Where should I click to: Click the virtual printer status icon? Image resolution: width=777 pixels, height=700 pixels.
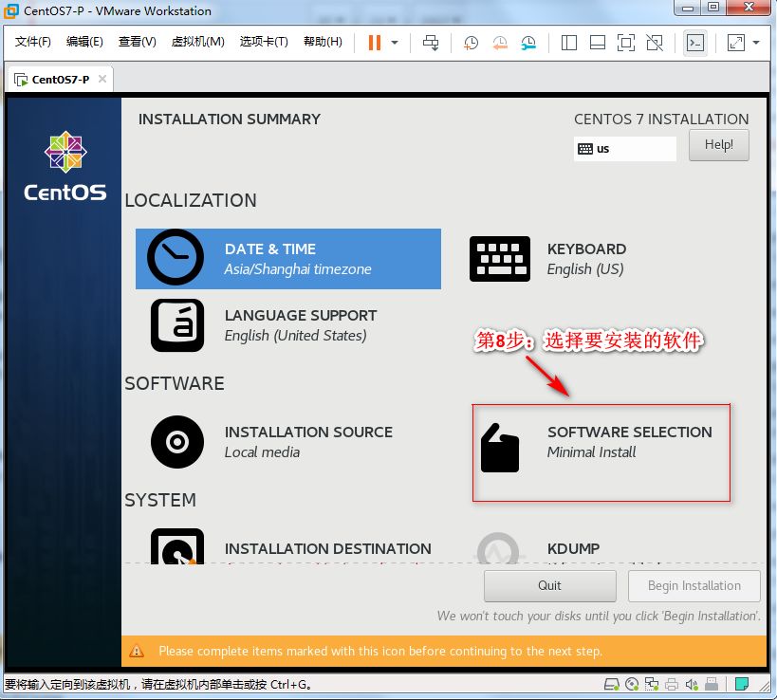pyautogui.click(x=671, y=682)
